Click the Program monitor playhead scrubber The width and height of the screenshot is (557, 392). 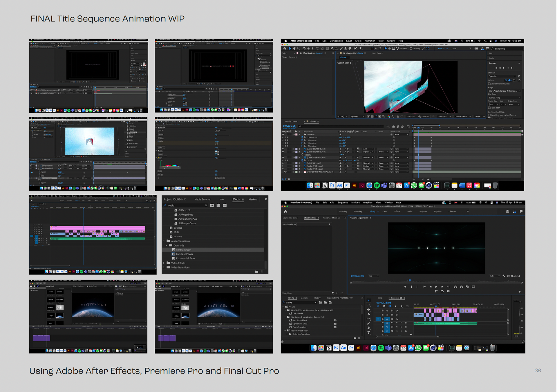coord(410,280)
